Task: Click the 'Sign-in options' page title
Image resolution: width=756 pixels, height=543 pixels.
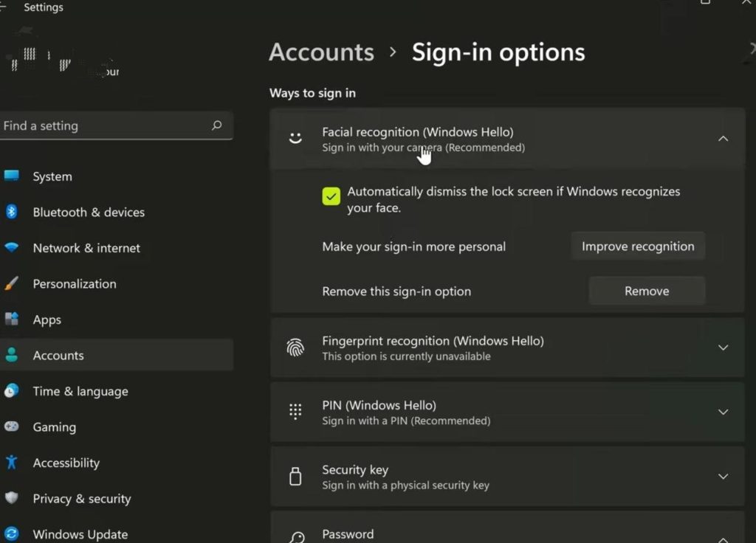Action: tap(498, 52)
